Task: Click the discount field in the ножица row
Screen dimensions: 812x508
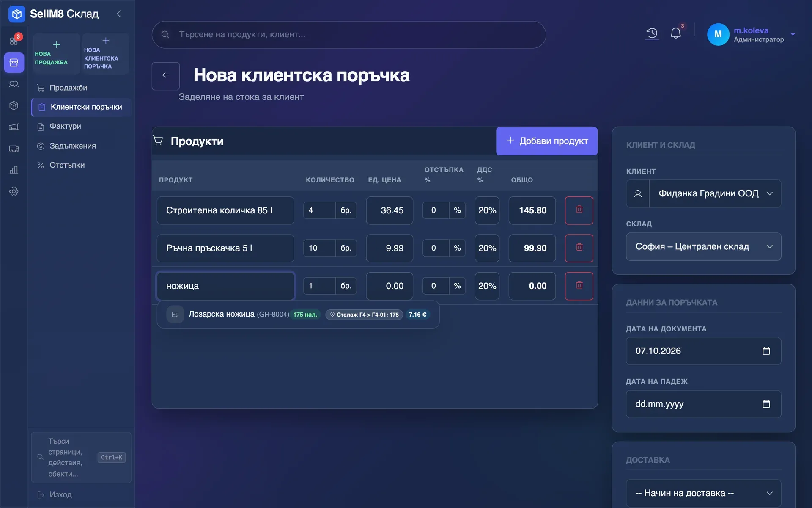Action: [x=436, y=286]
